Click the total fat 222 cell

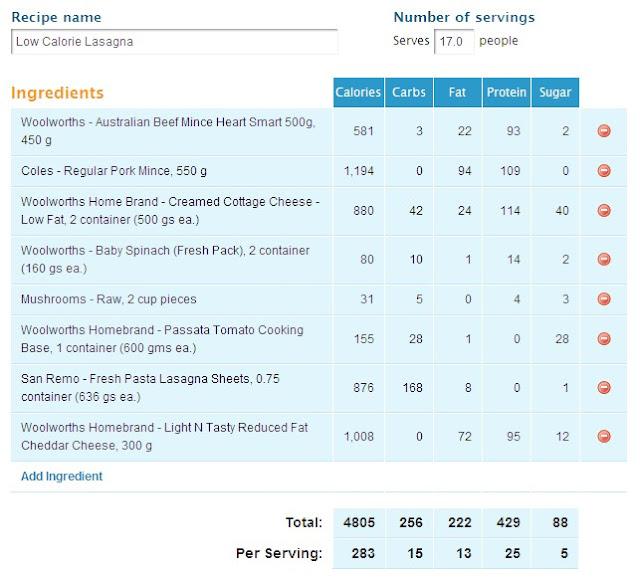tap(460, 522)
